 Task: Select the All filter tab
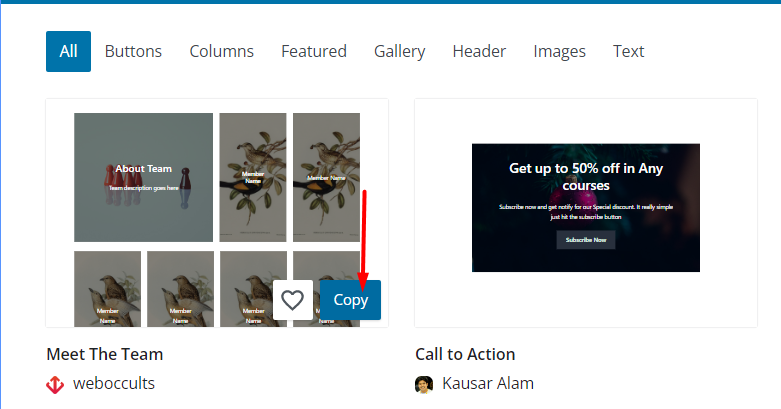coord(68,51)
